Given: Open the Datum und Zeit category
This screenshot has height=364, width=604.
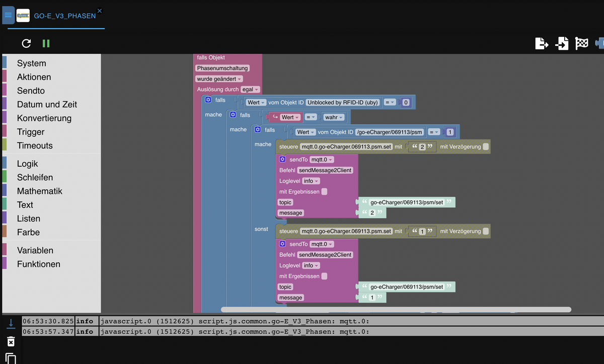Looking at the screenshot, I should pyautogui.click(x=47, y=104).
